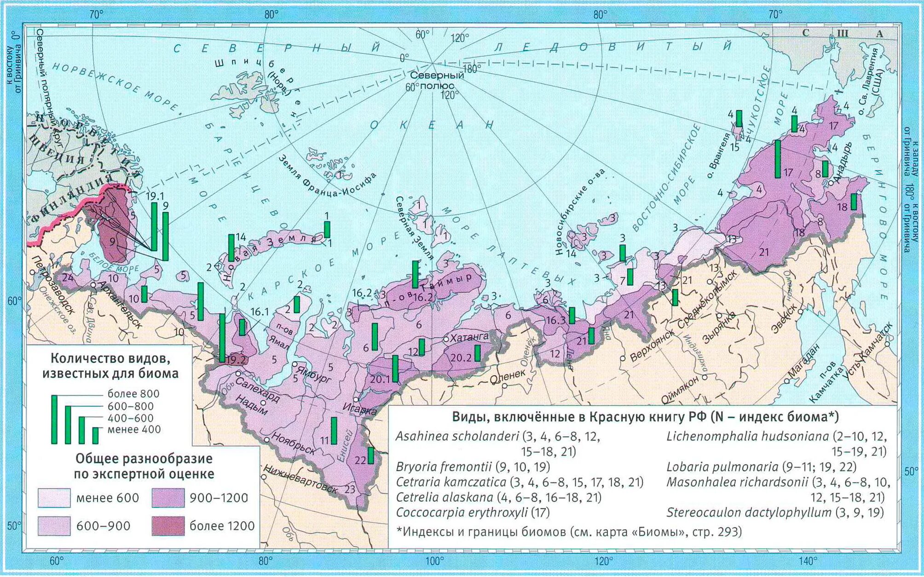Click the 'более 1200' dark legend swatch
This screenshot has height=577, width=924.
click(168, 526)
